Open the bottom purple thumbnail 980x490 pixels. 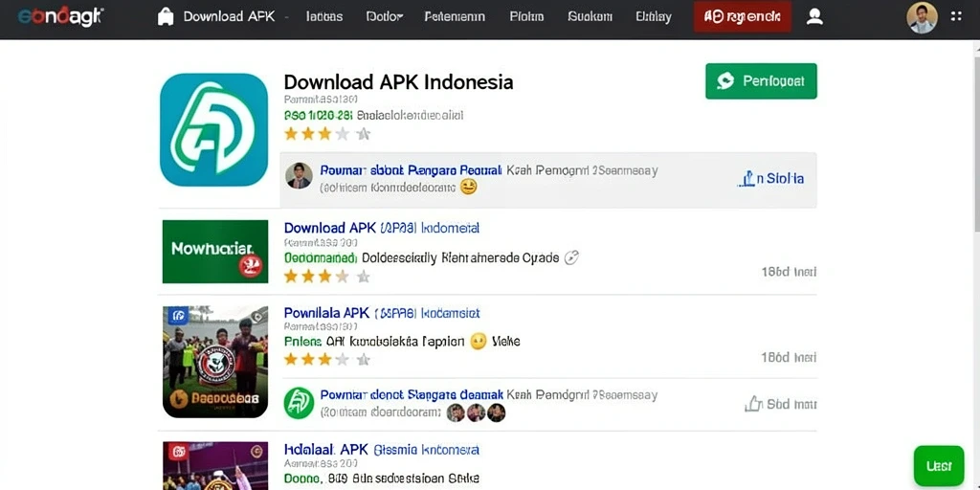pos(215,466)
